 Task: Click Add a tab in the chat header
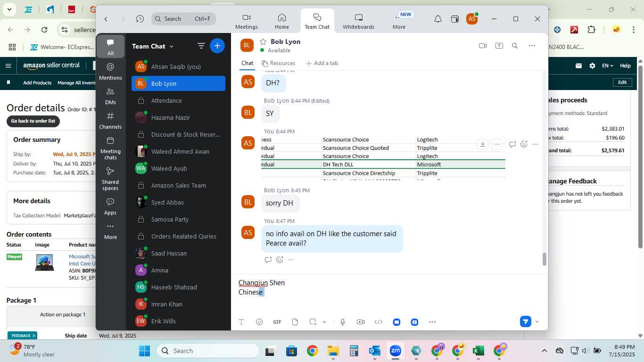322,63
